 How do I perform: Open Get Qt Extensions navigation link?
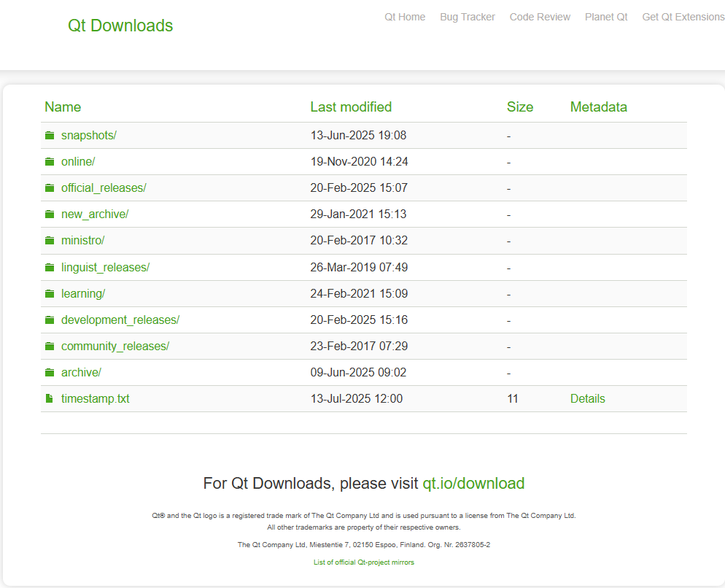coord(683,17)
